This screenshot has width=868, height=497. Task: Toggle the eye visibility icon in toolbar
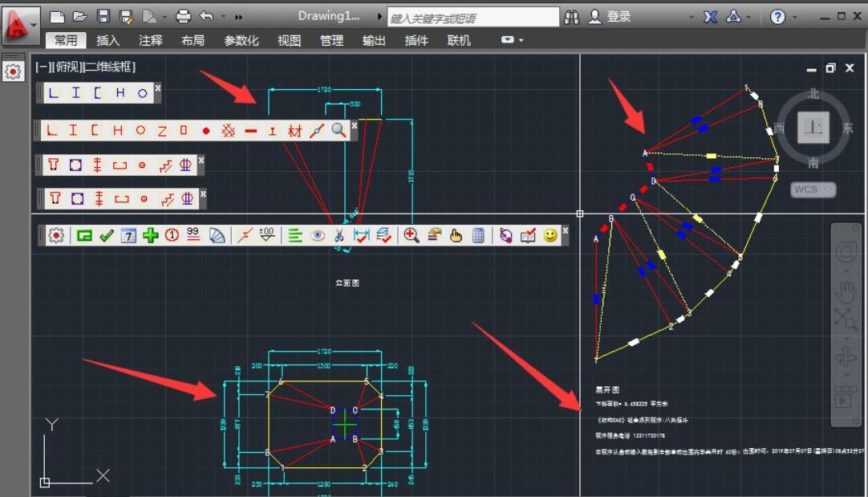pyautogui.click(x=318, y=235)
